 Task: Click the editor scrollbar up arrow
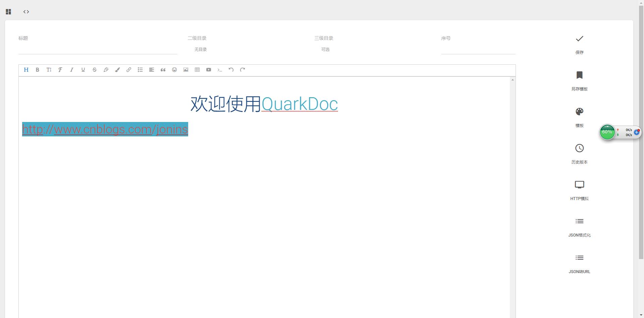click(x=513, y=80)
